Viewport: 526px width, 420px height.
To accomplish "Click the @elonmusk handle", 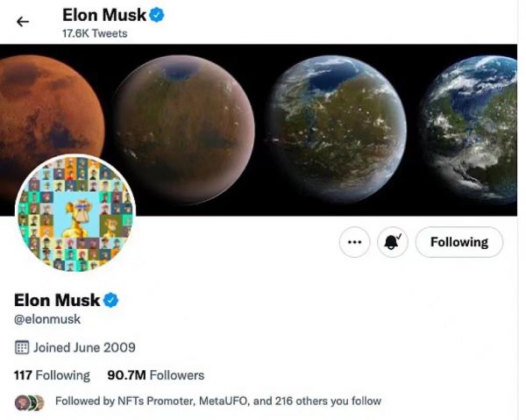I will [x=46, y=320].
